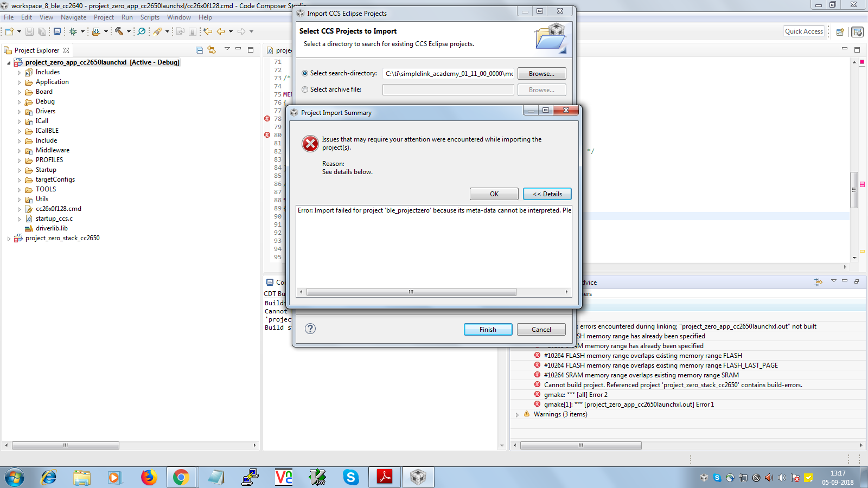Open the Build hammer dropdown arrow
The height and width of the screenshot is (488, 868).
(x=129, y=31)
